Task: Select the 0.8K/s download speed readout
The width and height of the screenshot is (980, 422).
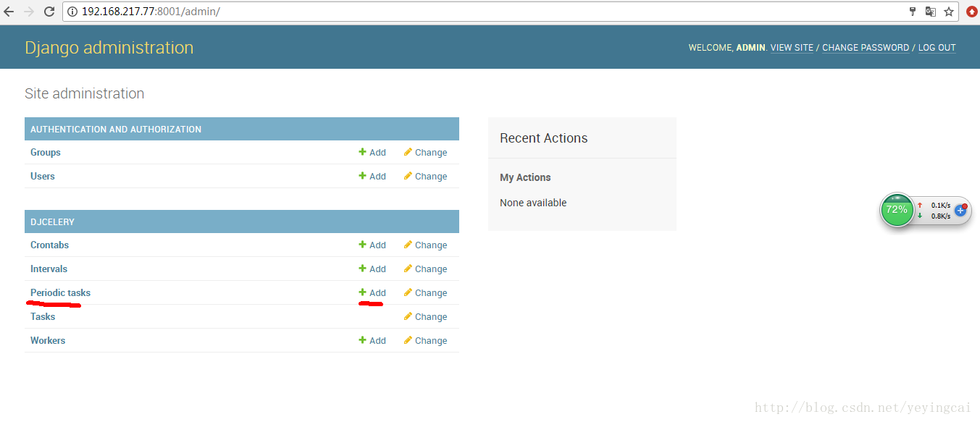Action: pos(941,216)
